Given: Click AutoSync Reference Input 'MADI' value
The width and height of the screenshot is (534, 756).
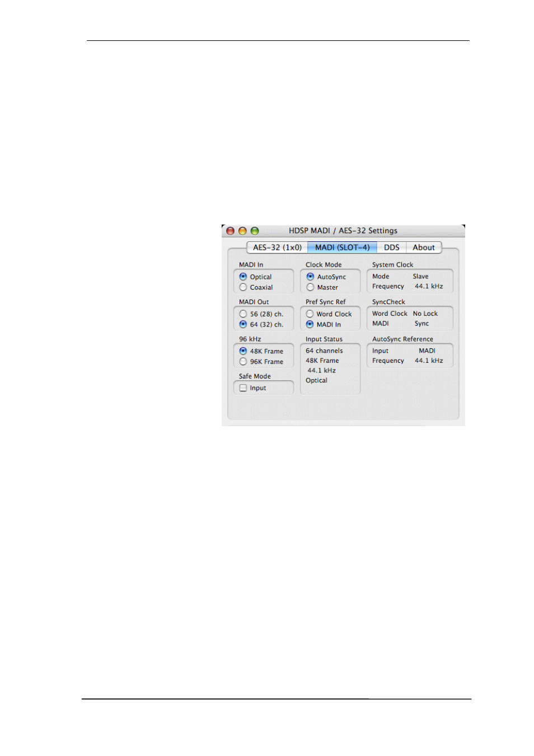Looking at the screenshot, I should click(x=427, y=351).
